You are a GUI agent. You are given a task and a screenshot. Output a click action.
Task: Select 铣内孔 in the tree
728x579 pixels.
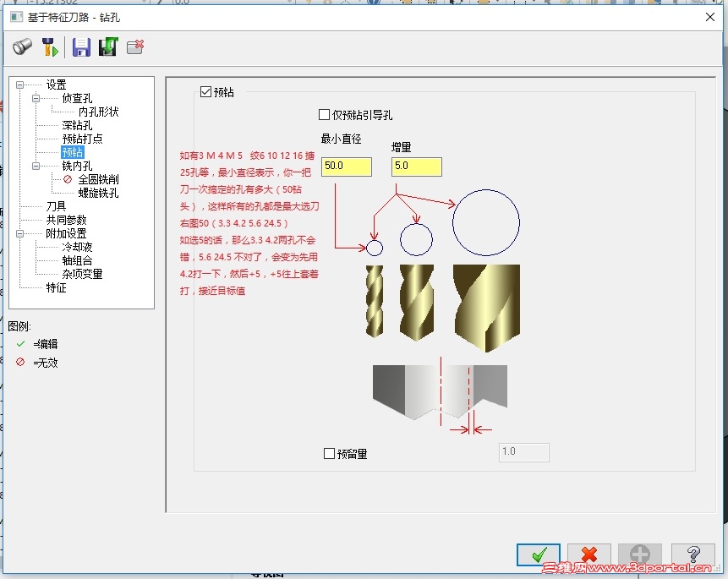(77, 166)
